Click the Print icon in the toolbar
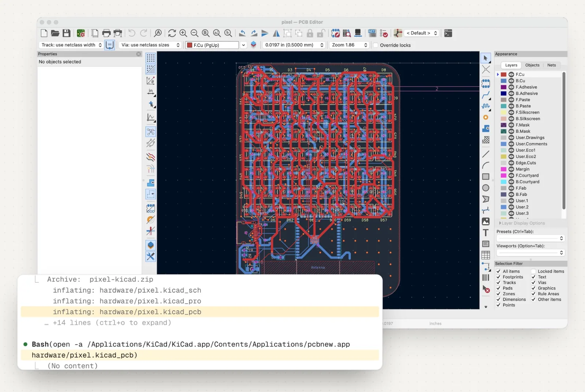 click(106, 33)
